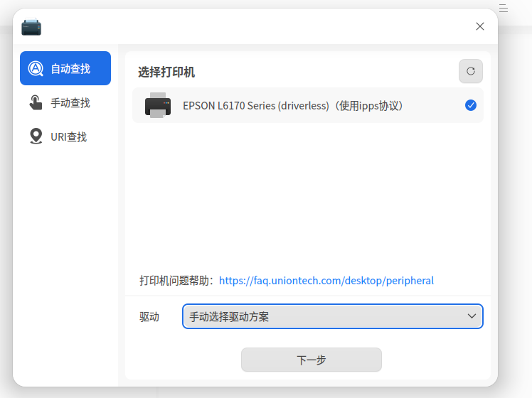Viewport: 532px width, 398px height.
Task: Click the printer manager app icon in title bar
Action: [31, 27]
